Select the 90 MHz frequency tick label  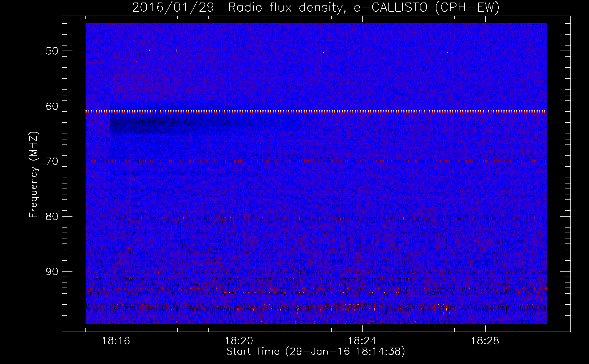[52, 272]
